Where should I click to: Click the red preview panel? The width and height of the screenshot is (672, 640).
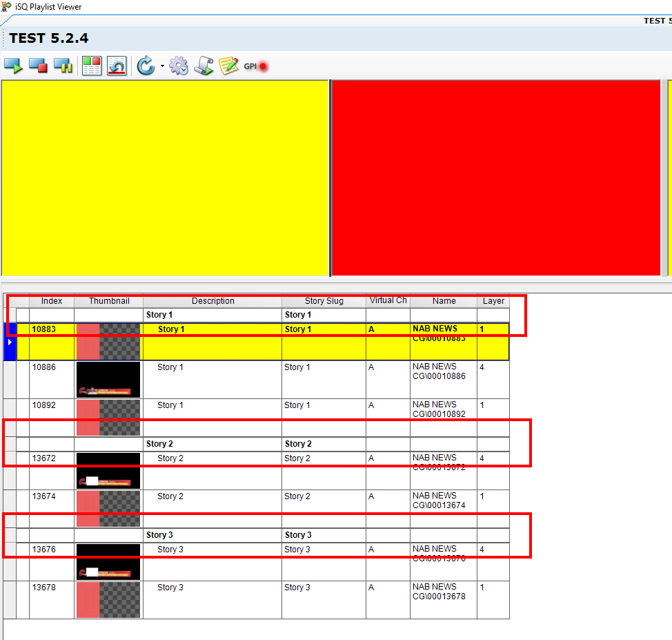pyautogui.click(x=495, y=178)
